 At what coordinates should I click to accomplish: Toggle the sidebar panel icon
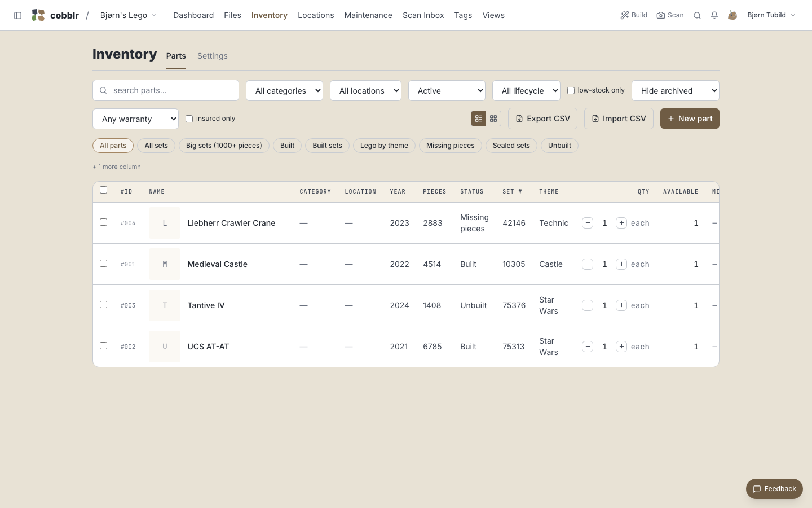[x=17, y=15]
